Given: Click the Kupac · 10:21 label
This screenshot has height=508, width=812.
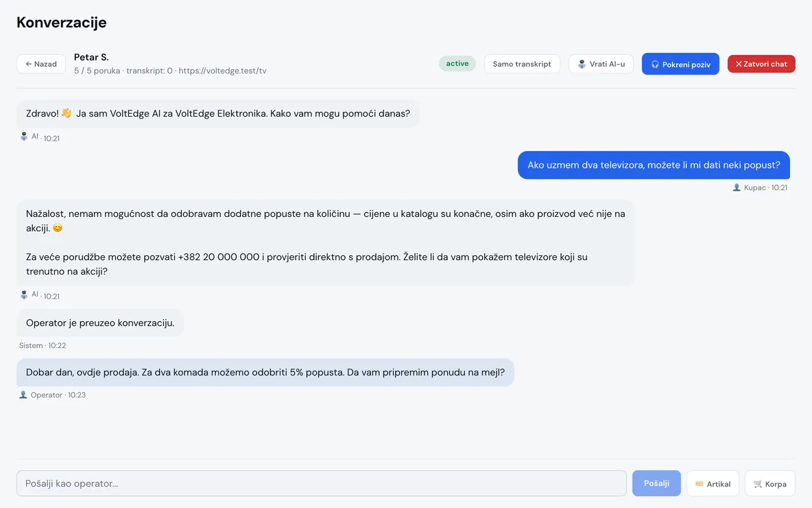Looking at the screenshot, I should pyautogui.click(x=765, y=187).
